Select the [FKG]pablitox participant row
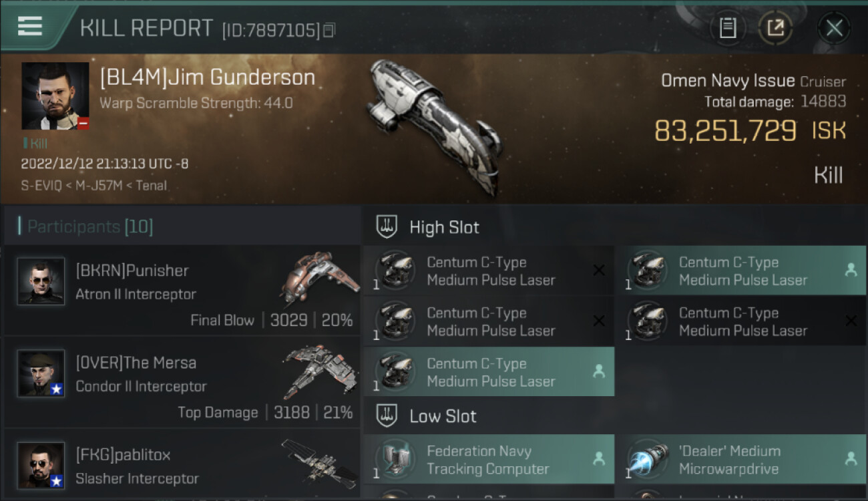Screen dimensions: 868x501 pyautogui.click(x=182, y=464)
